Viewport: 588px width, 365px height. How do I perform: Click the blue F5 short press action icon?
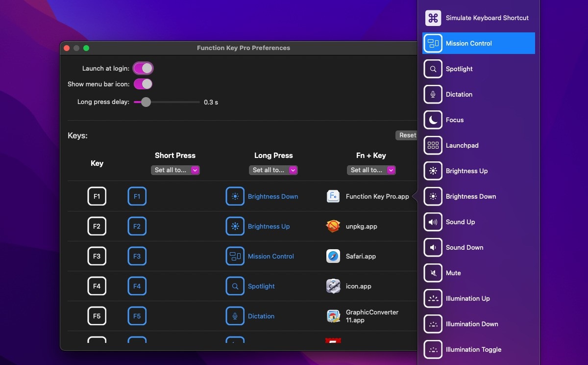137,316
